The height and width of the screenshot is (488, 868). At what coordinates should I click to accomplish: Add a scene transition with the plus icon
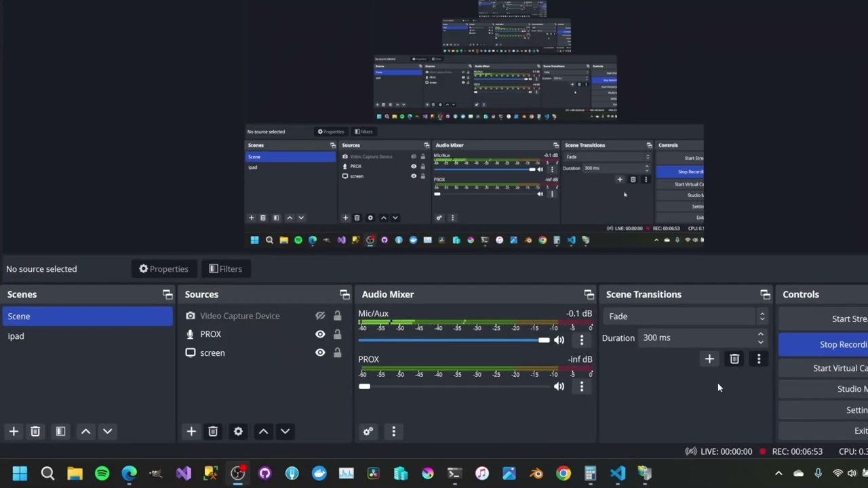(709, 359)
